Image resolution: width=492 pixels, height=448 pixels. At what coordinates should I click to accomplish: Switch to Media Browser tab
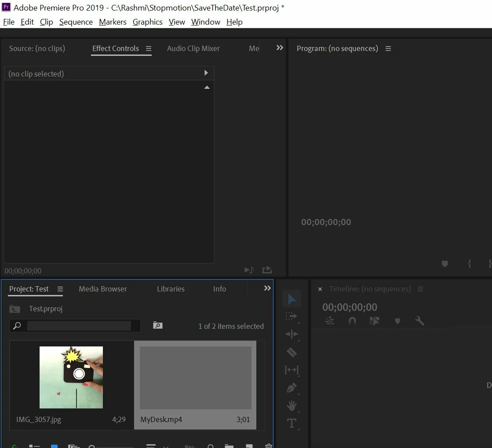pos(103,289)
